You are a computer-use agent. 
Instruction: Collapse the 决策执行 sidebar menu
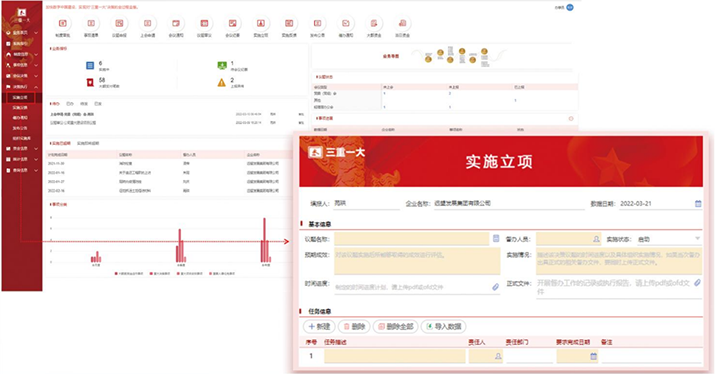[36, 87]
